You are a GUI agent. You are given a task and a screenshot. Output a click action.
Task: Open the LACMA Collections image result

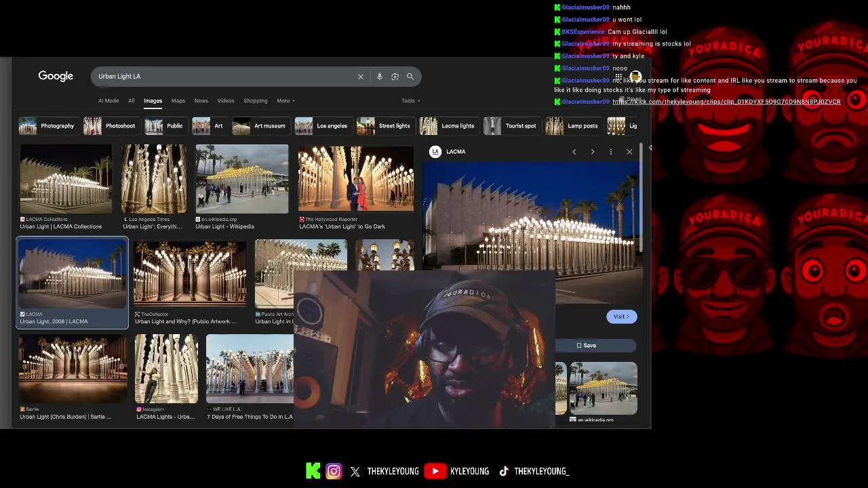click(x=66, y=179)
